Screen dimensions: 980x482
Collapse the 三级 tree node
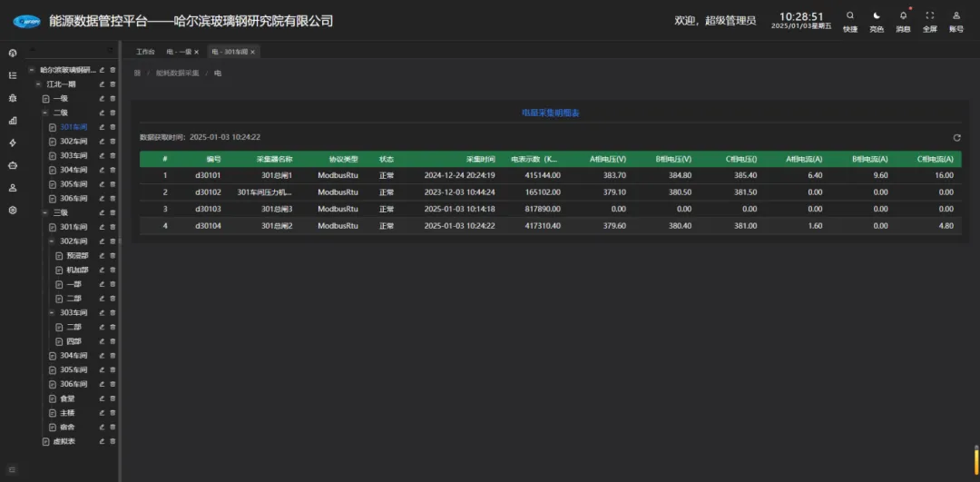45,212
